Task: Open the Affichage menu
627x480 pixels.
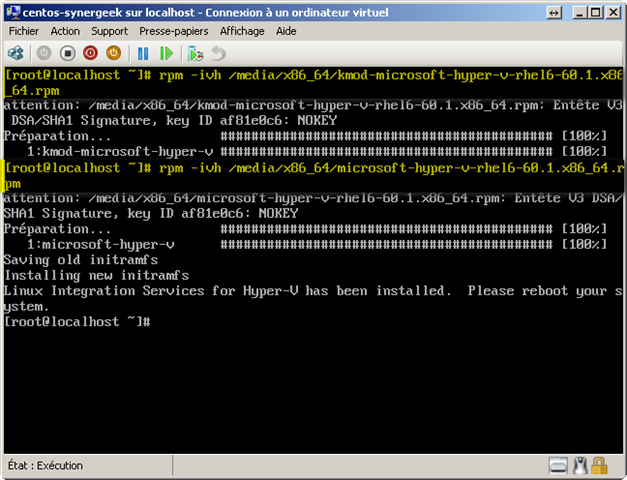Action: click(242, 31)
